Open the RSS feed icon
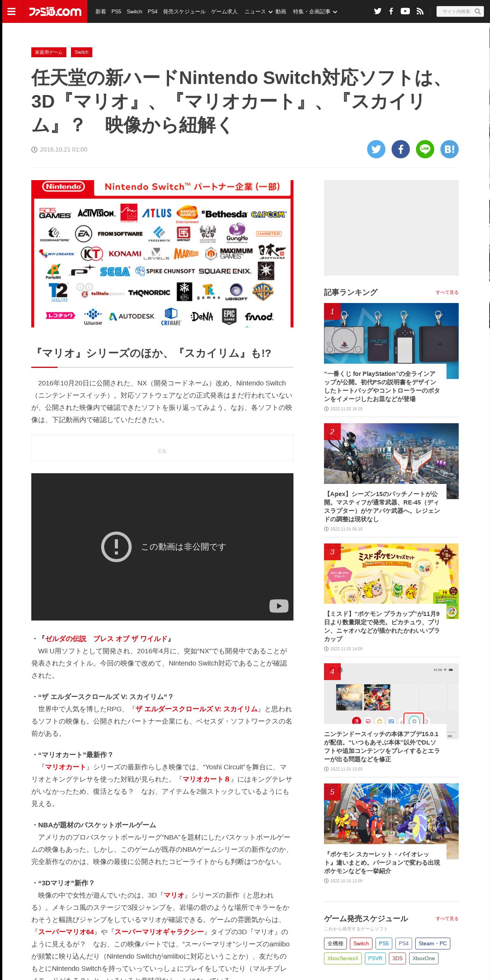Viewport: 490px width, 980px height. pos(420,11)
